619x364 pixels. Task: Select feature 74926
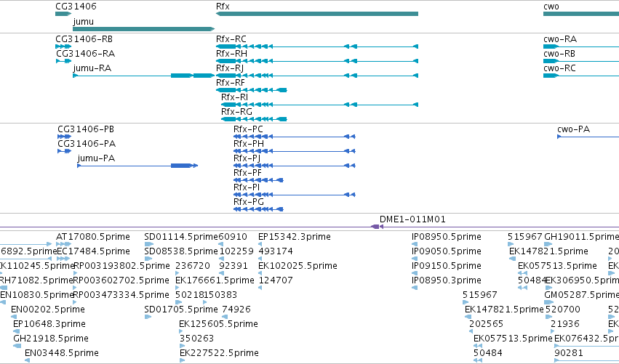[x=236, y=310]
